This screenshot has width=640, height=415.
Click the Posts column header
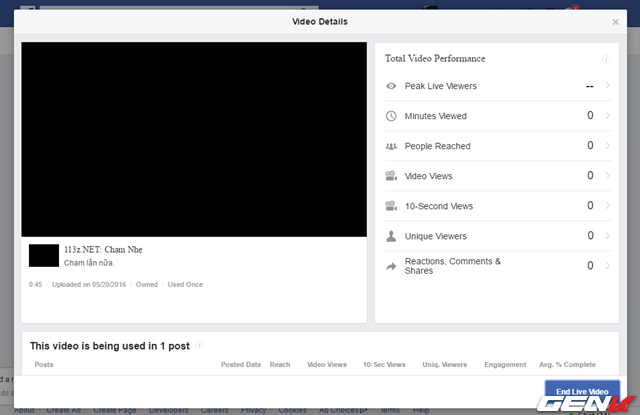pos(44,364)
